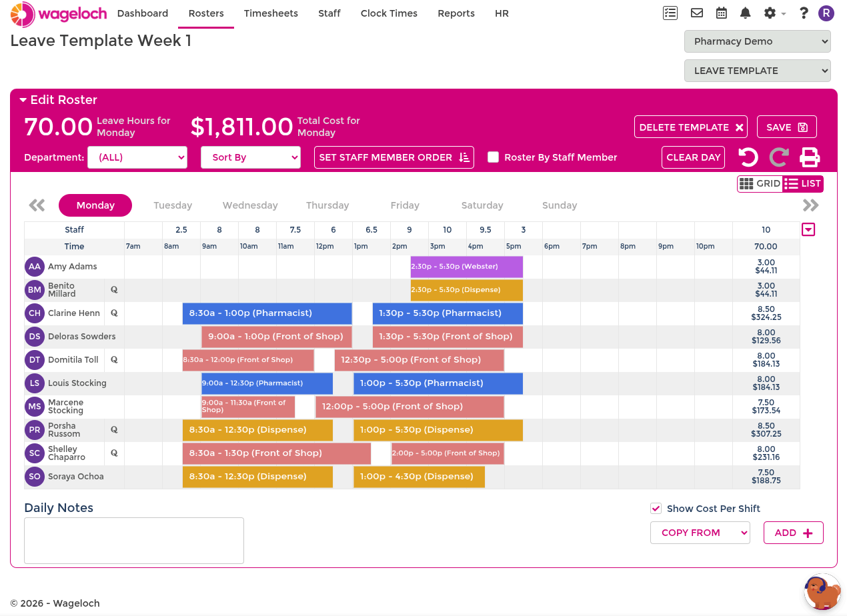Image resolution: width=847 pixels, height=616 pixels.
Task: Select Louis Stocking 1:00p Pharmacist shift
Action: 438,383
